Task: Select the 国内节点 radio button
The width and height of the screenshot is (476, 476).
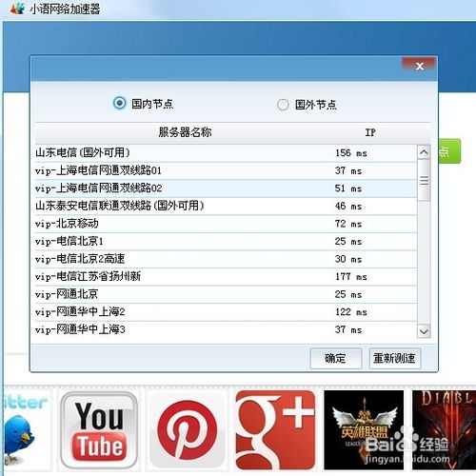Action: coord(119,103)
